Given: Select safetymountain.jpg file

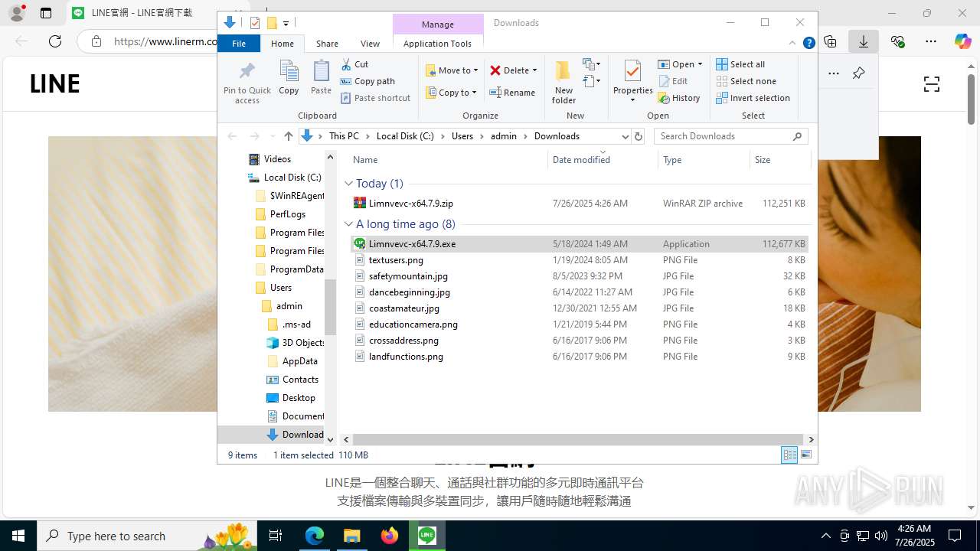Looking at the screenshot, I should (579, 276).
